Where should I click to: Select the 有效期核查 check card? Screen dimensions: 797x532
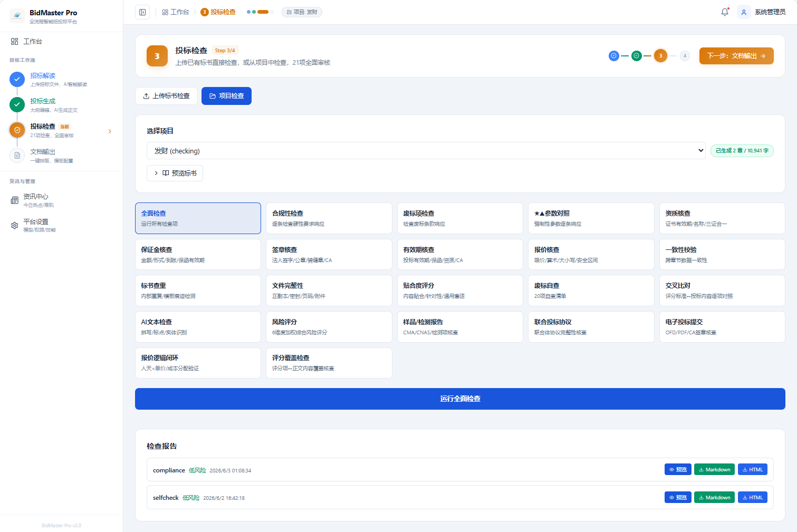[460, 255]
